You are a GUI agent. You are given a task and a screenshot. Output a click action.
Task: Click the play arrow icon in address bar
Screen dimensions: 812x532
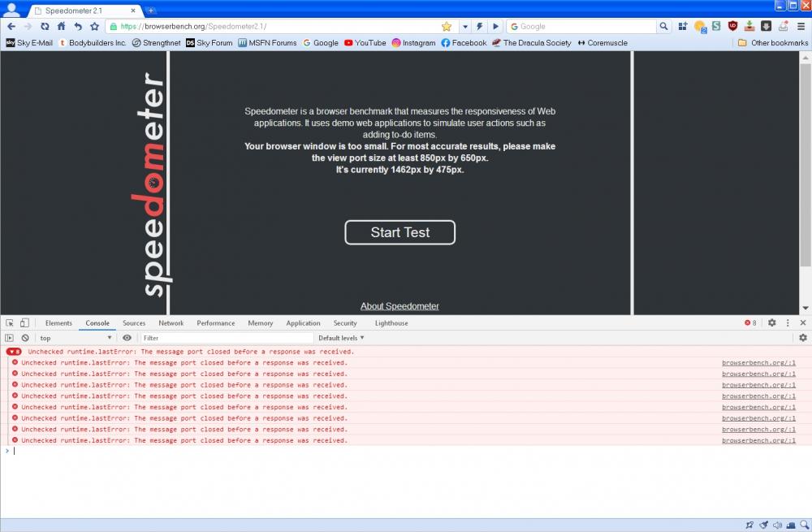pyautogui.click(x=495, y=27)
